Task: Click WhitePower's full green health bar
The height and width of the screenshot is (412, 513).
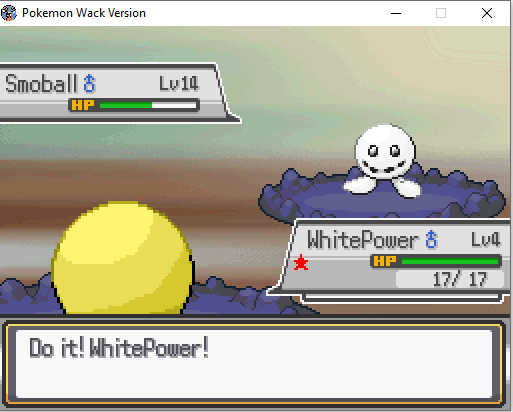Action: 450,261
